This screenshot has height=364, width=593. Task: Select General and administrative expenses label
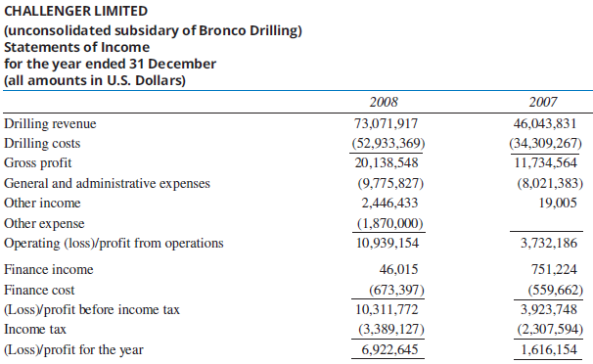coord(107,183)
